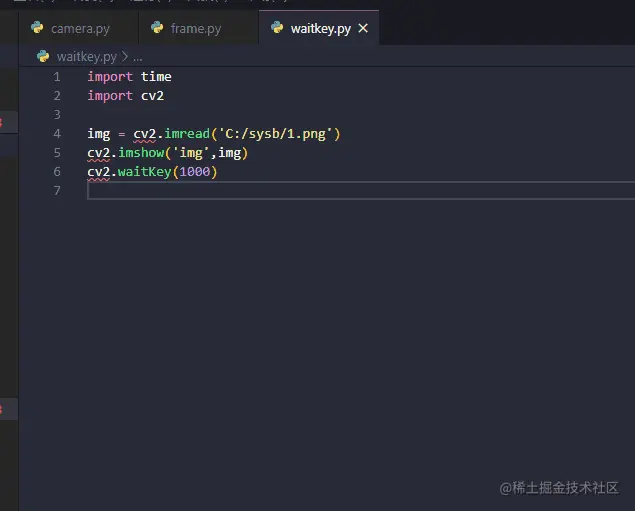
Task: Click line number 3 in gutter
Action: pos(57,115)
